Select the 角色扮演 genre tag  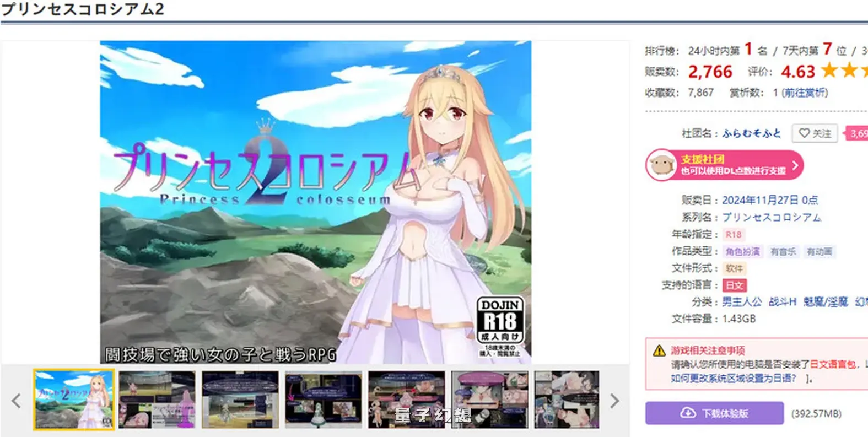[x=742, y=252]
